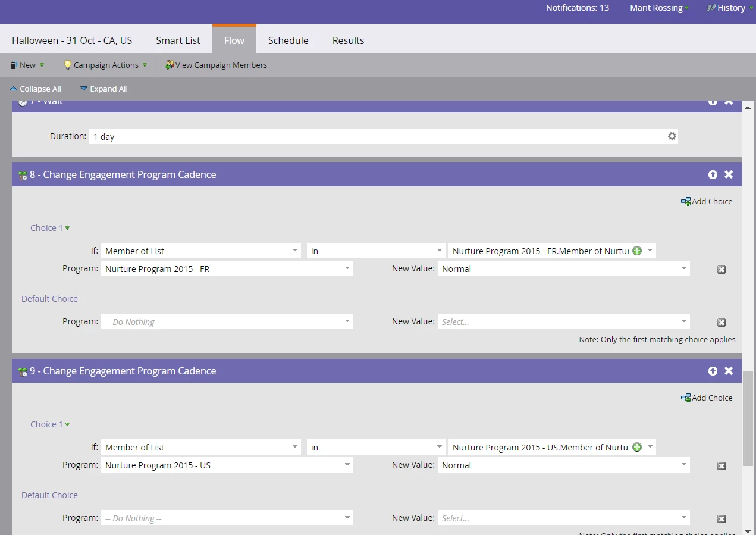Open Nurture Program 2015 - US.Member list dropdown
Image resolution: width=756 pixels, height=535 pixels.
(650, 447)
